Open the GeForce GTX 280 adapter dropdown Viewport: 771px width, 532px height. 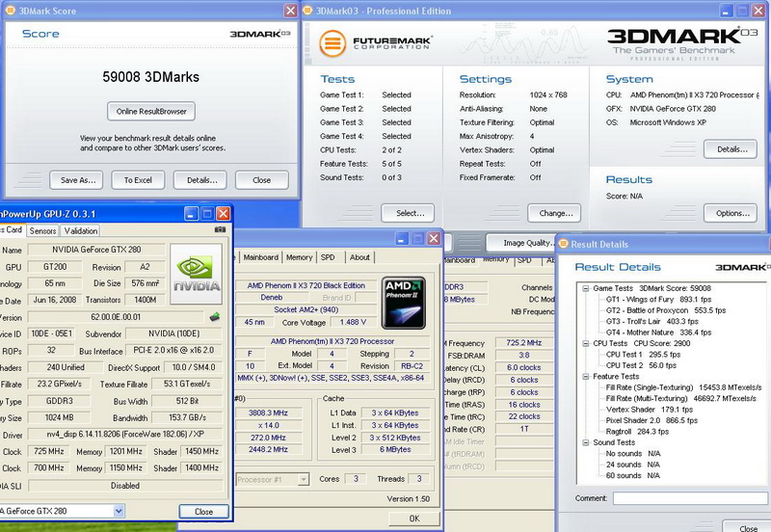click(x=119, y=511)
